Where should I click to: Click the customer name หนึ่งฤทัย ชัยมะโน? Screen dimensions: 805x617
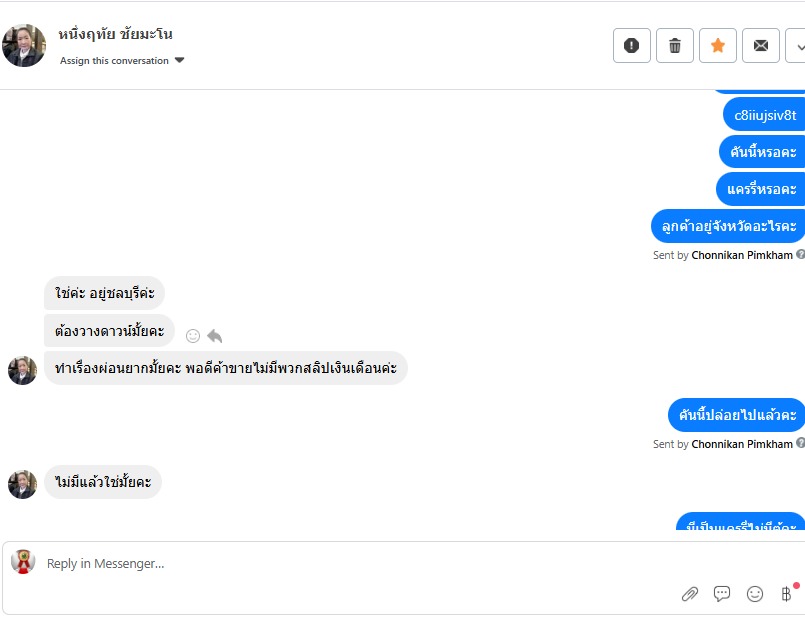[x=115, y=34]
